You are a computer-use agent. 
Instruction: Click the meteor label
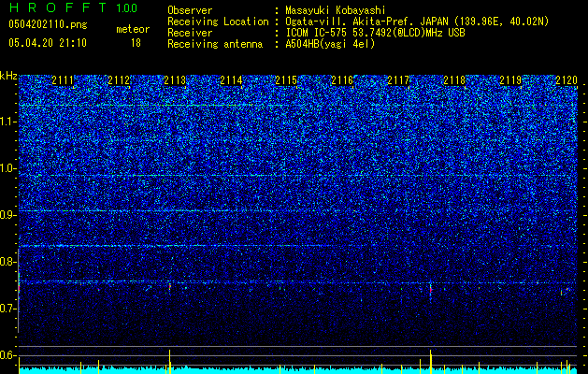coord(133,29)
